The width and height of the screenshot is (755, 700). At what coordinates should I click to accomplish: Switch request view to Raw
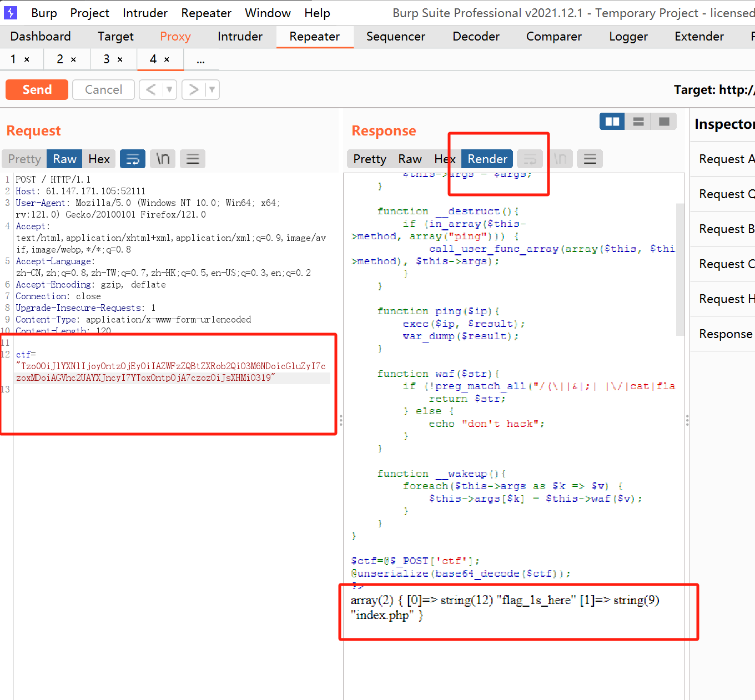[64, 159]
